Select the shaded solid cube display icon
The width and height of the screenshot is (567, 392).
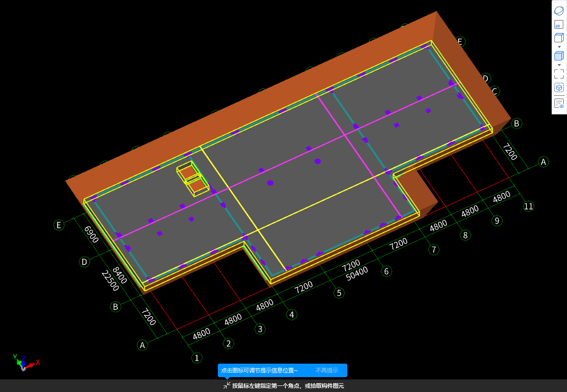click(x=559, y=56)
